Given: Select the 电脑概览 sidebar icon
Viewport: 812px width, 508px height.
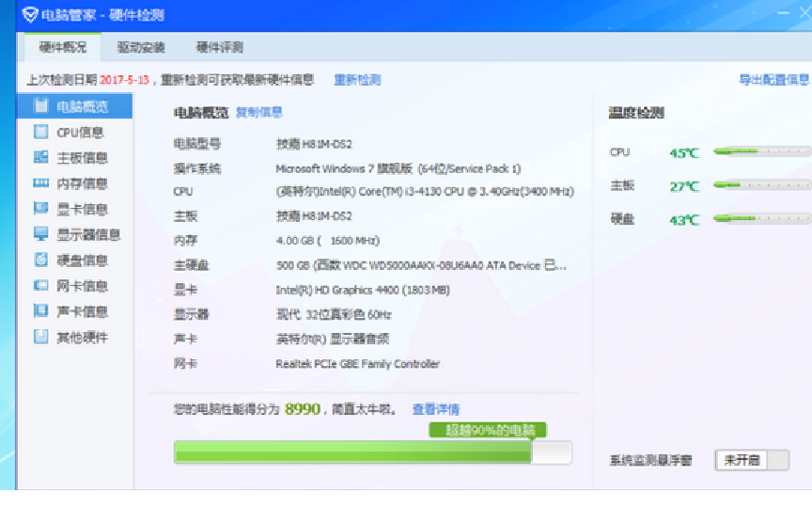Looking at the screenshot, I should pos(41,105).
